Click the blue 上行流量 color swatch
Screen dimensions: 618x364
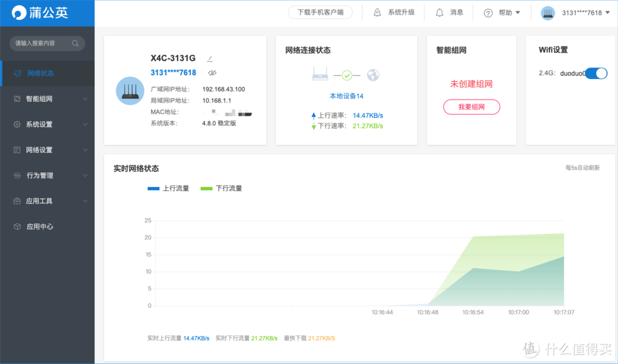pyautogui.click(x=153, y=188)
